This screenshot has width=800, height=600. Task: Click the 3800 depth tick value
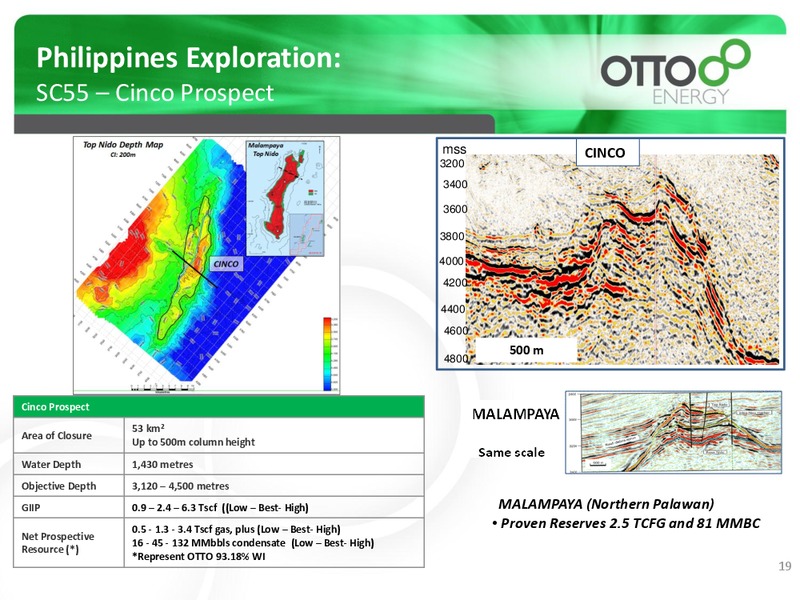point(453,236)
